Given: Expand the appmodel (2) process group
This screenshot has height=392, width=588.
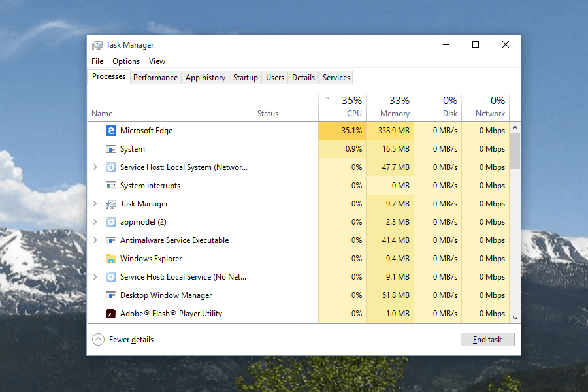Looking at the screenshot, I should tap(95, 222).
